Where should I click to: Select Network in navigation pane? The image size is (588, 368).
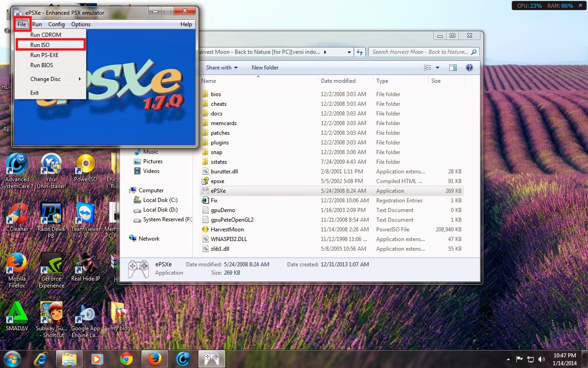pyautogui.click(x=145, y=239)
